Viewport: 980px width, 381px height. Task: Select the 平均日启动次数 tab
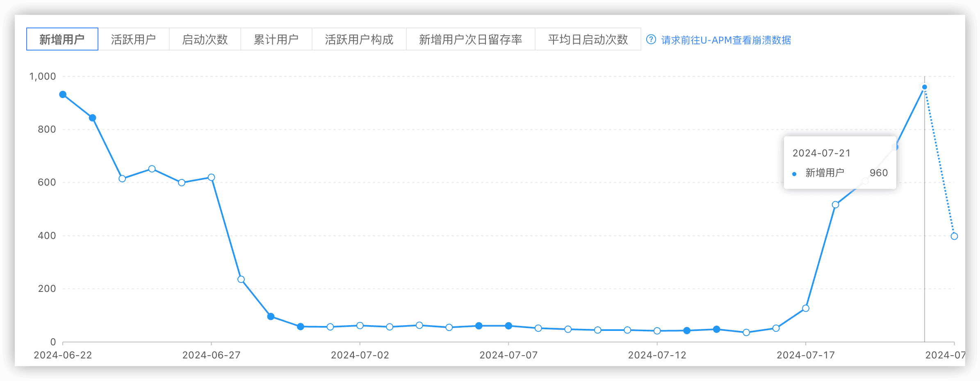(x=588, y=39)
